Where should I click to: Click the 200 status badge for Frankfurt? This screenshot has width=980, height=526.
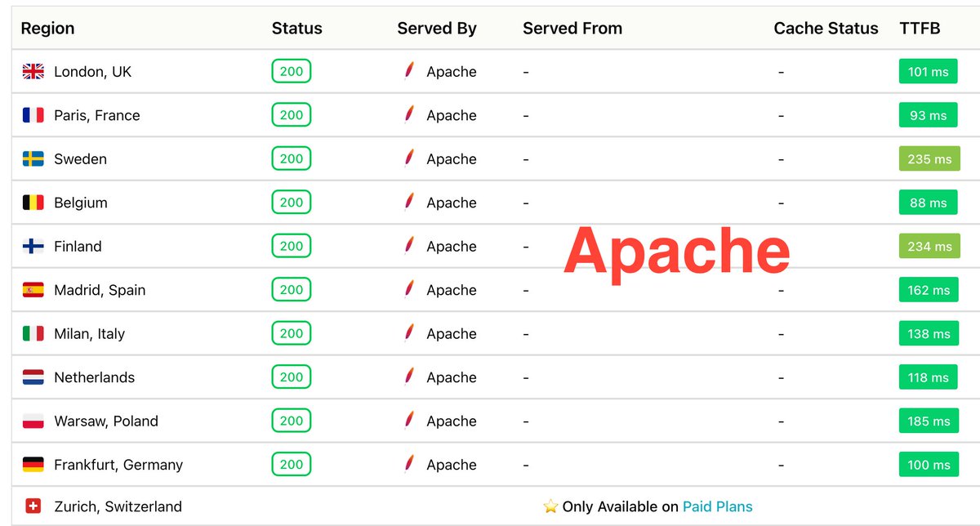[292, 465]
